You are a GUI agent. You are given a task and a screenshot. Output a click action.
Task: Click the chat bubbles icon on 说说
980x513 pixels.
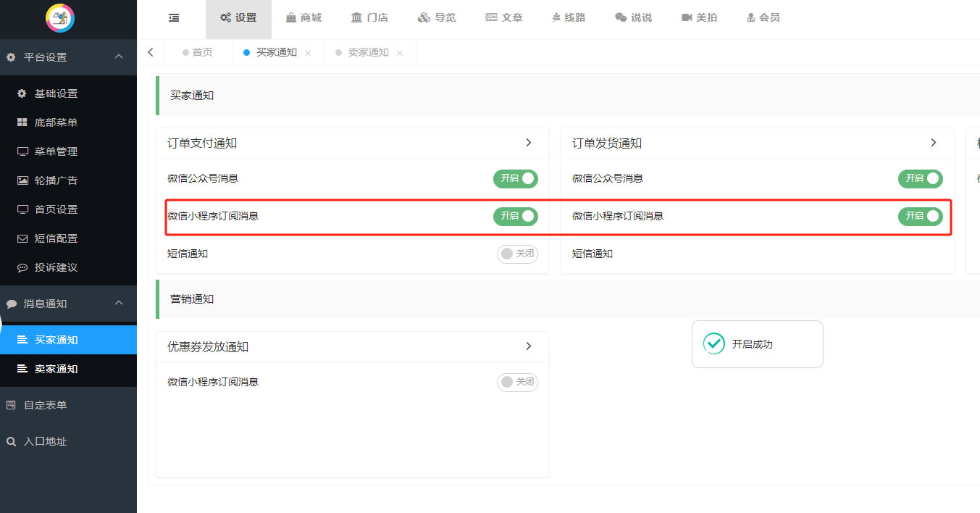click(x=621, y=17)
